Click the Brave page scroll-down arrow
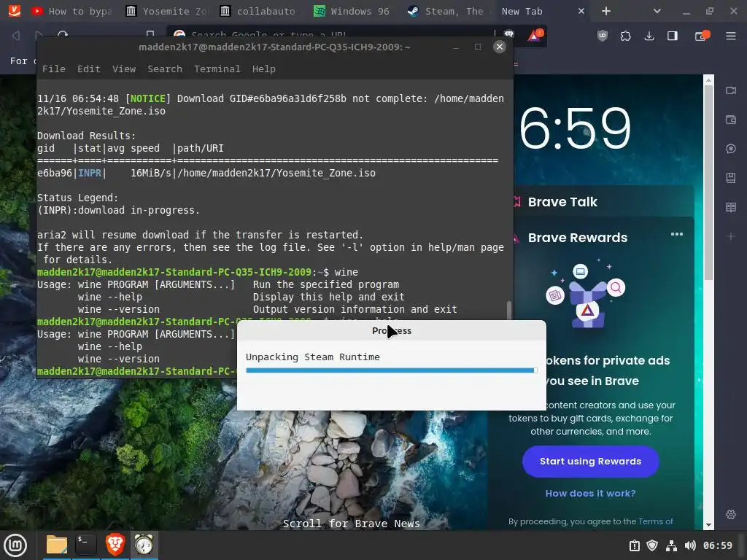Viewport: 747px width, 560px height. tap(708, 525)
